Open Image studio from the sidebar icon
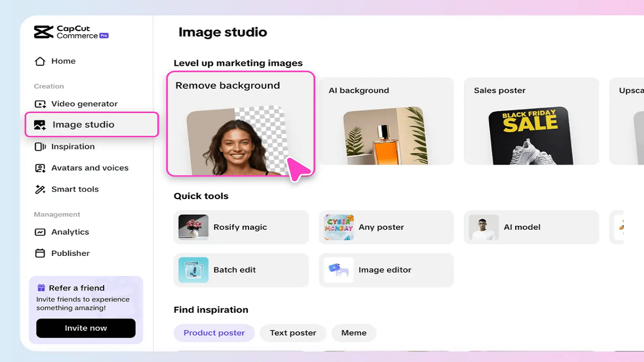644x362 pixels. point(40,124)
